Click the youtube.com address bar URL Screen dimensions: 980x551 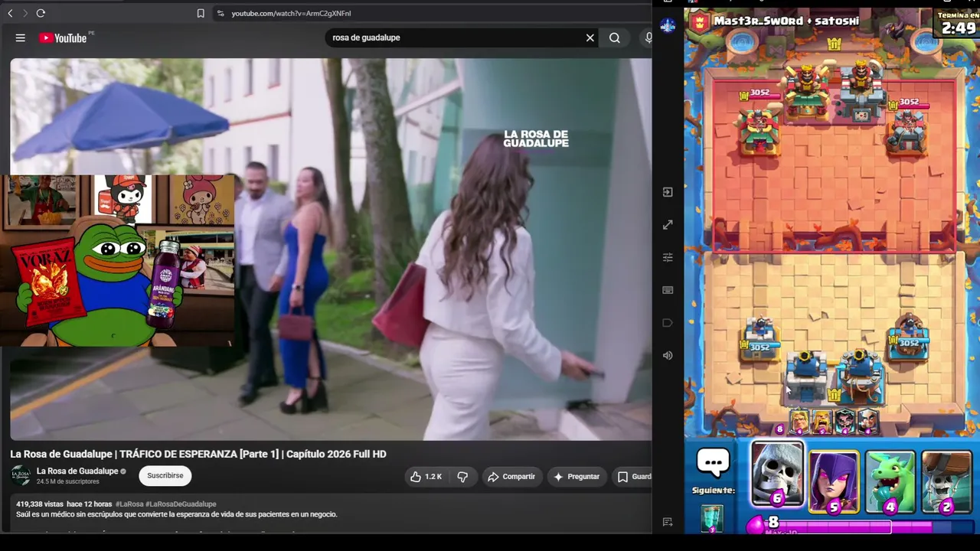coord(291,13)
